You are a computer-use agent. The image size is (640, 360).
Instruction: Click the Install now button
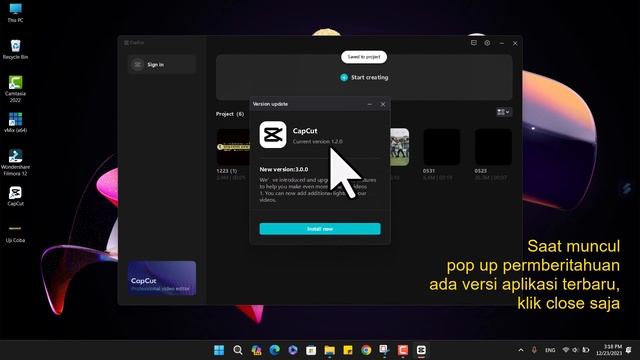(320, 229)
